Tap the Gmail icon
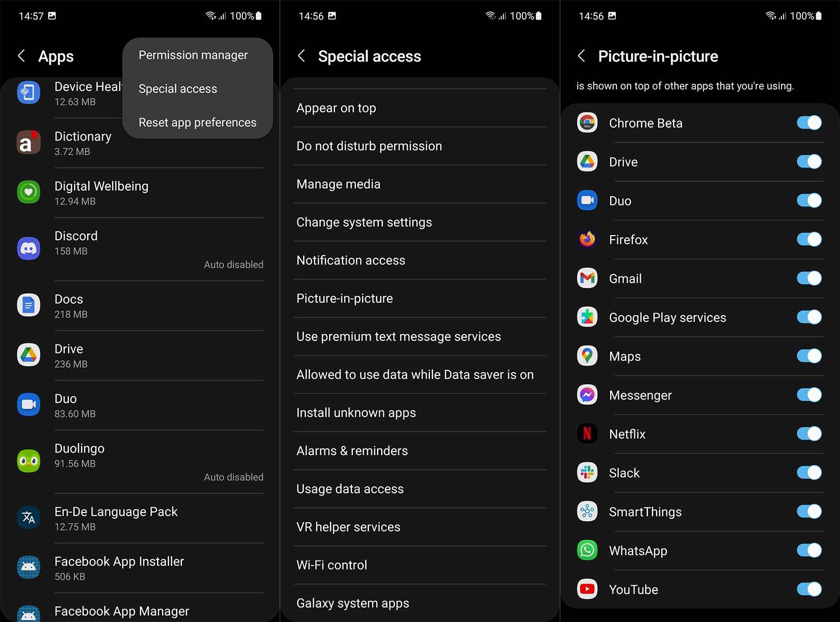 tap(587, 278)
